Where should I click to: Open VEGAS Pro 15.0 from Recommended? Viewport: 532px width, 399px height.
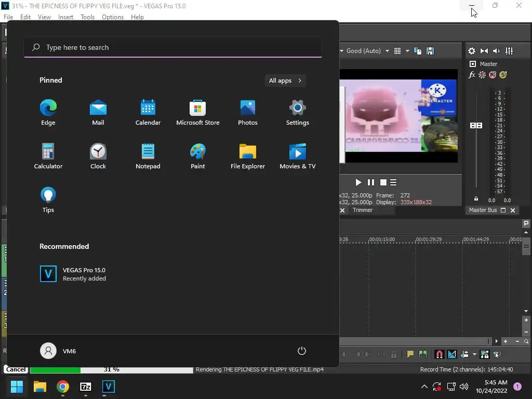tap(73, 274)
